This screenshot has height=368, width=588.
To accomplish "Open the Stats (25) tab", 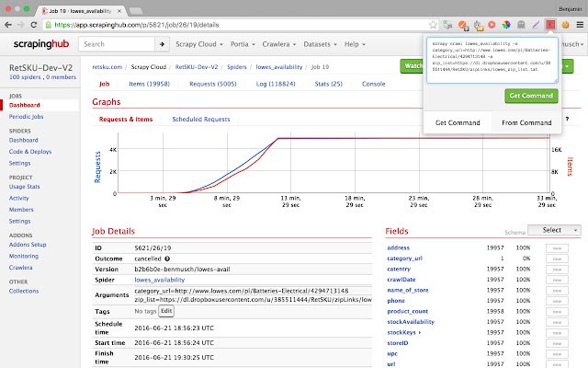I will click(x=329, y=84).
